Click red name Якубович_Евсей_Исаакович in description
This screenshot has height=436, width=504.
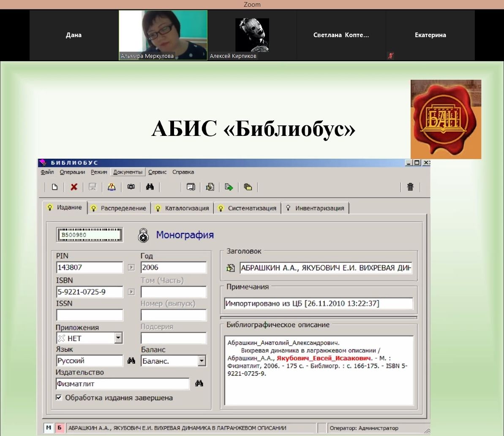click(324, 358)
